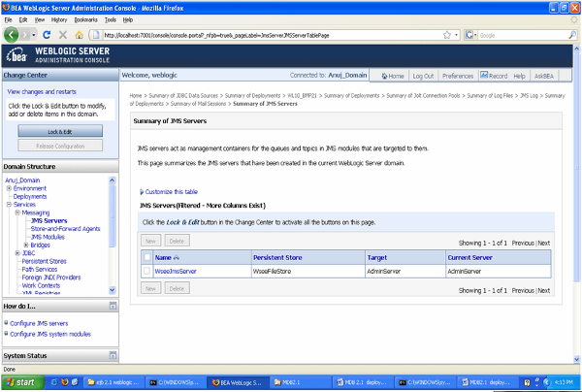582x392 pixels.
Task: Open MDB 2.1 deploy document taskbar item
Action: coord(362,382)
